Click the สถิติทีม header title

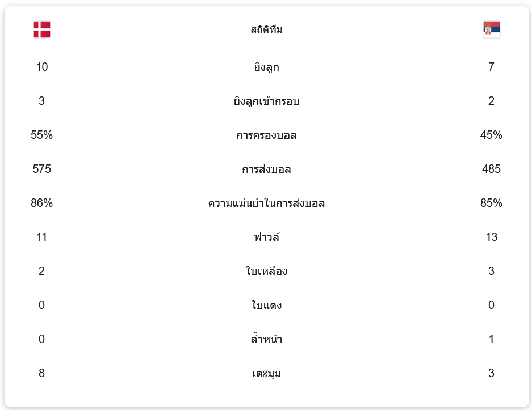tap(266, 29)
